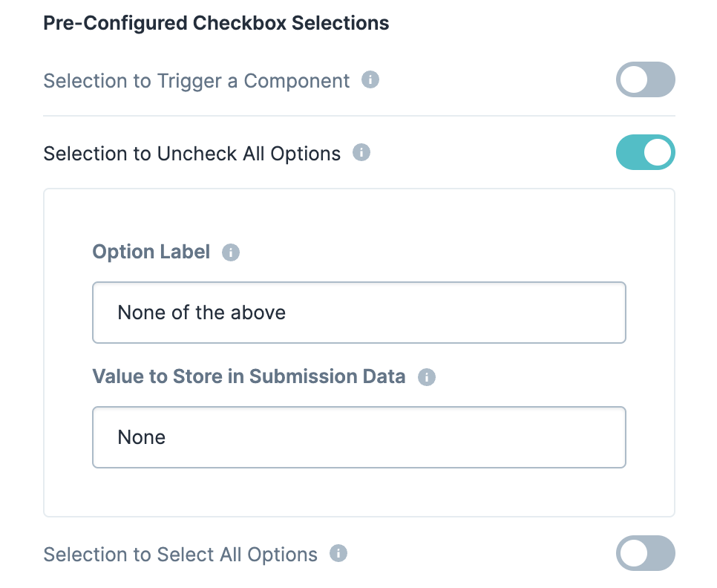The height and width of the screenshot is (588, 717).
Task: Click empty space inside the uncheck options settings panel
Action: point(359,215)
